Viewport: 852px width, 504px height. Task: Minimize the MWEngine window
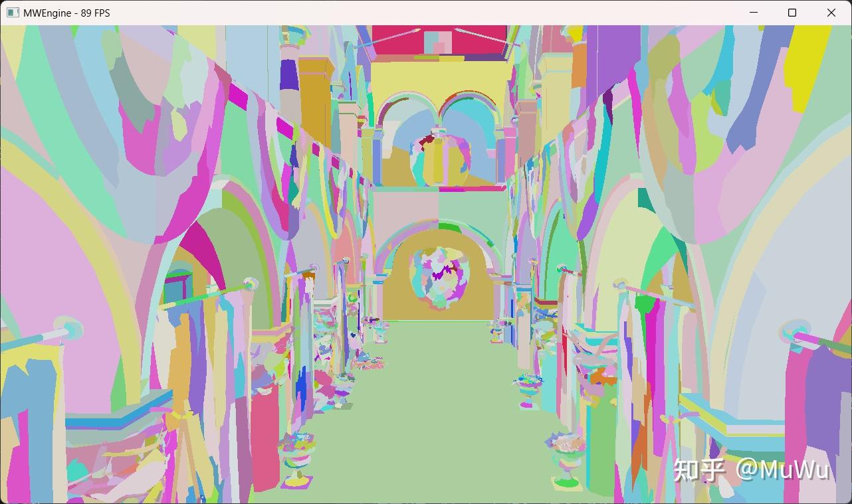(752, 12)
